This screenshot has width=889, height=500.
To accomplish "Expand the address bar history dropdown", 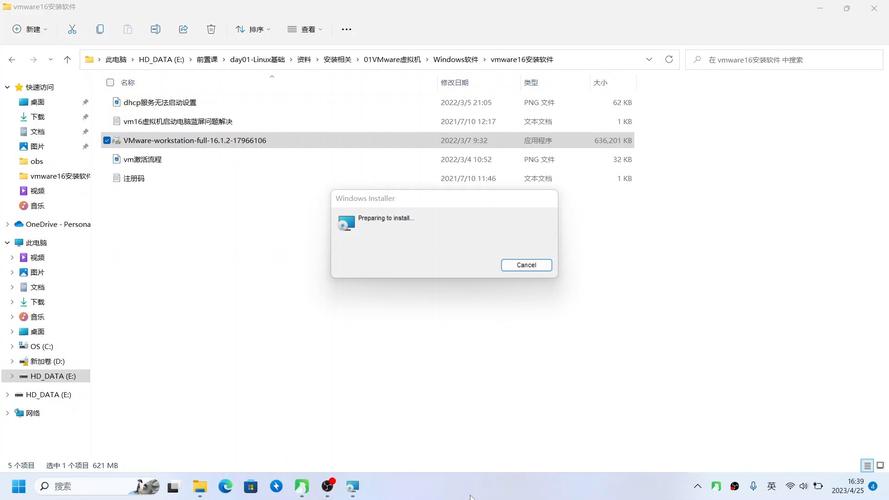I will pyautogui.click(x=649, y=60).
